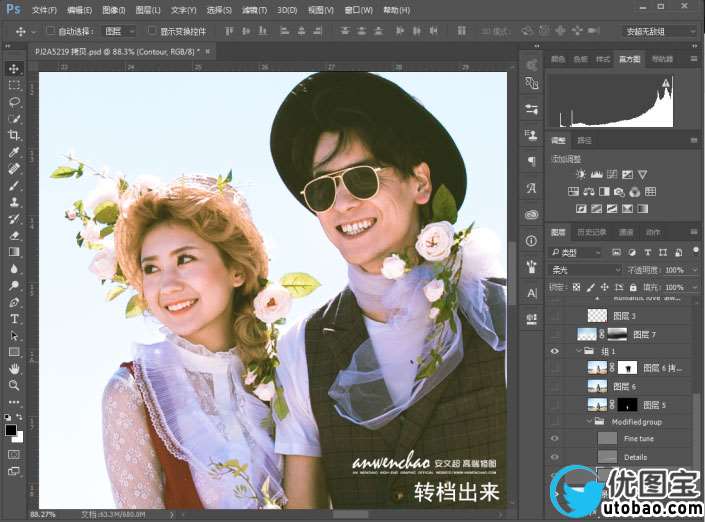The width and height of the screenshot is (705, 522).
Task: Click the 图层 6 layer thumbnail
Action: [x=597, y=386]
